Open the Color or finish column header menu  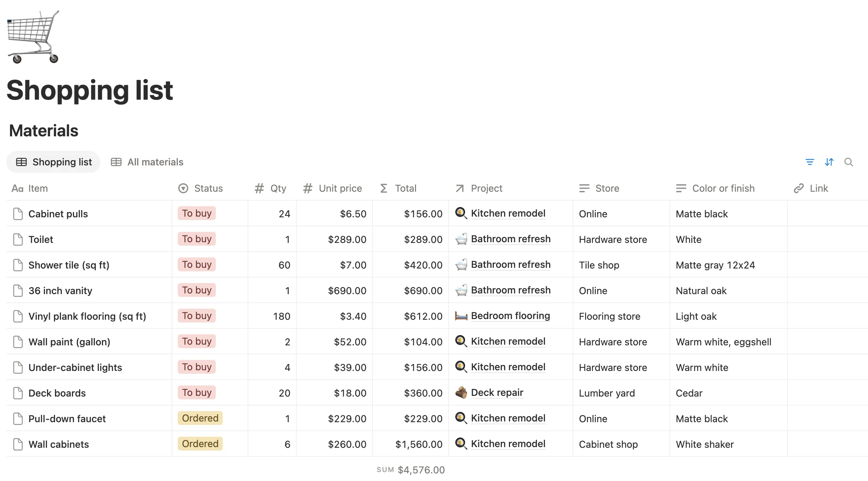(x=729, y=188)
